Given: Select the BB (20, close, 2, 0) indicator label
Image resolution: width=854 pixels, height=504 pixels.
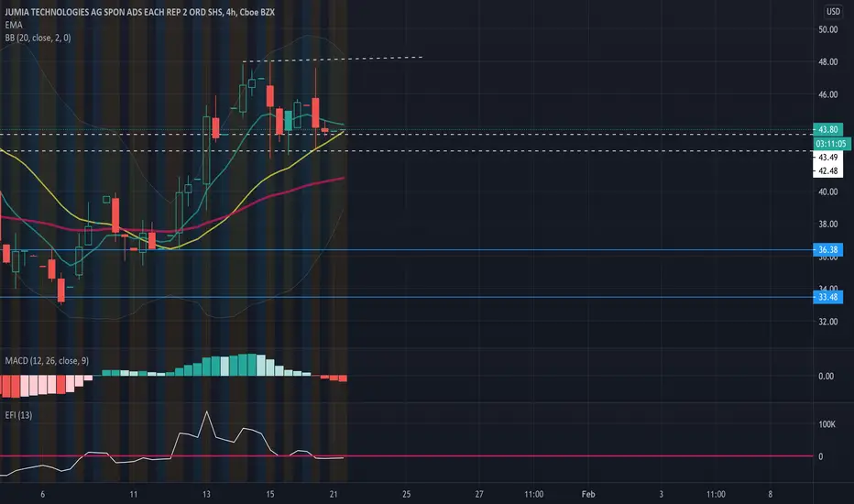Looking at the screenshot, I should [38, 38].
